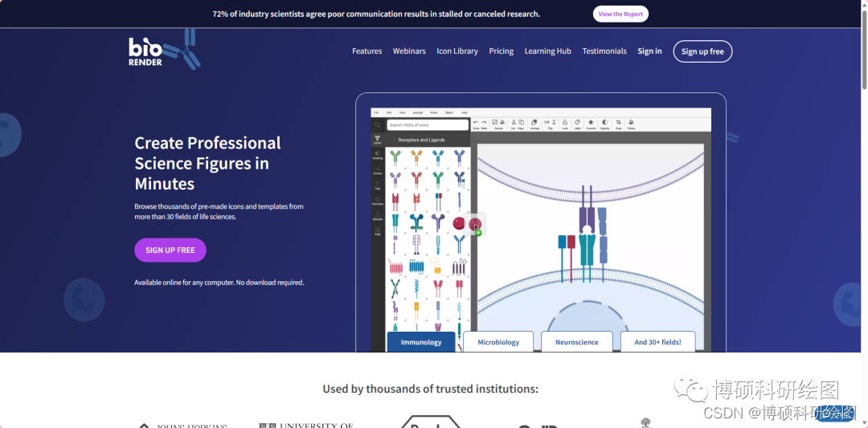Open the Sign in link
868x428 pixels.
[649, 51]
